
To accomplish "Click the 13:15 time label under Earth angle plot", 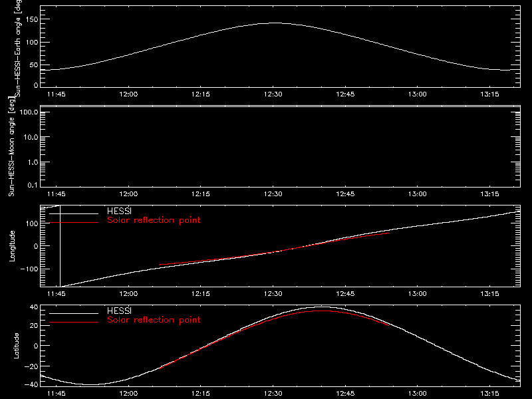I will (489, 94).
